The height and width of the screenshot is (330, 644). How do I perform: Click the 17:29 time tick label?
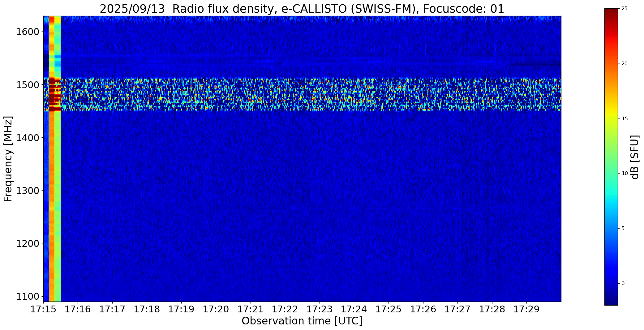coord(526,309)
